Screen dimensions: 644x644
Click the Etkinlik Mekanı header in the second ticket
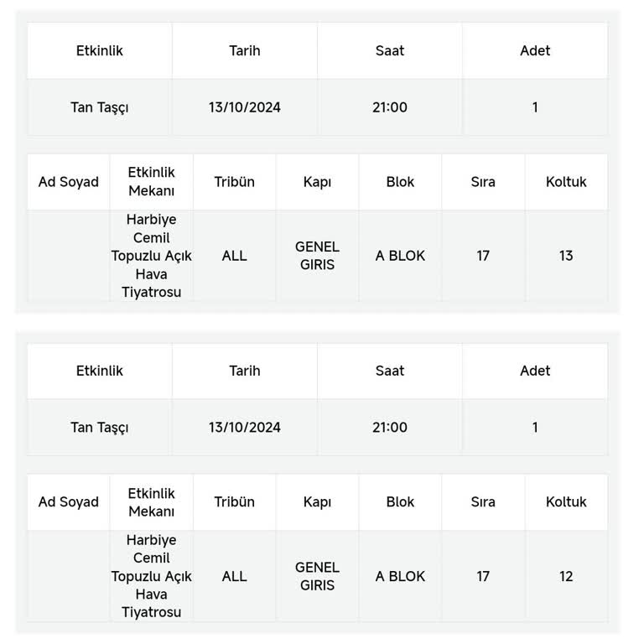(151, 502)
